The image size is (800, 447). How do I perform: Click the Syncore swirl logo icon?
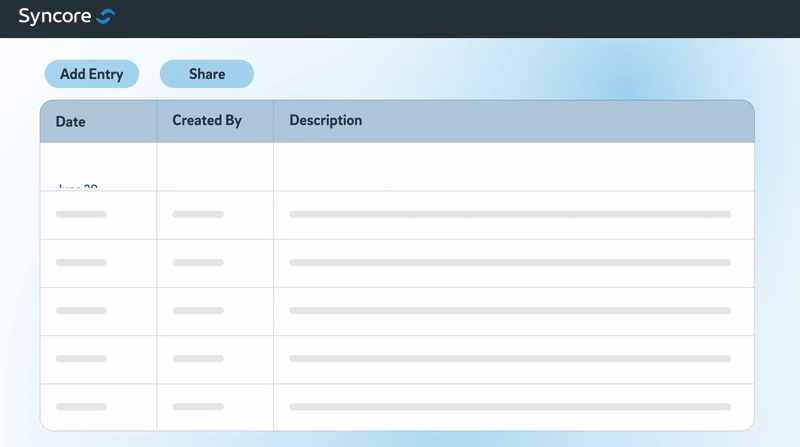click(106, 16)
